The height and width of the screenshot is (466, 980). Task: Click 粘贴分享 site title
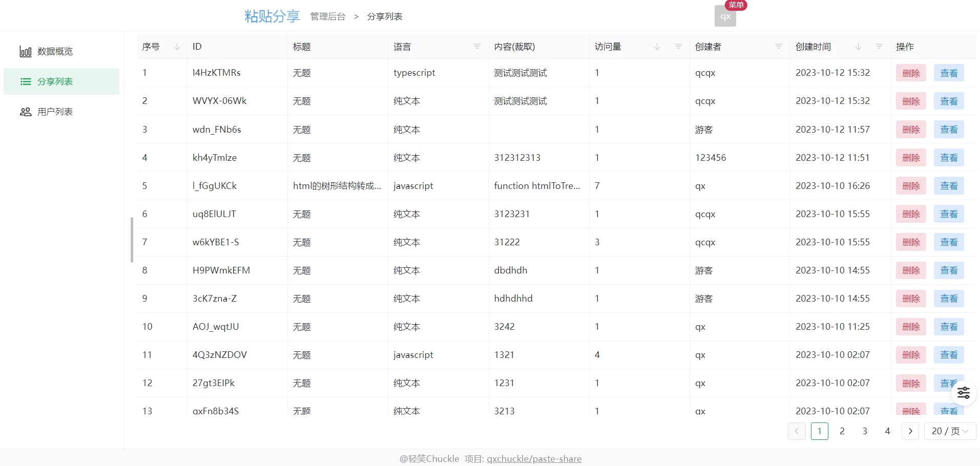pos(272,16)
